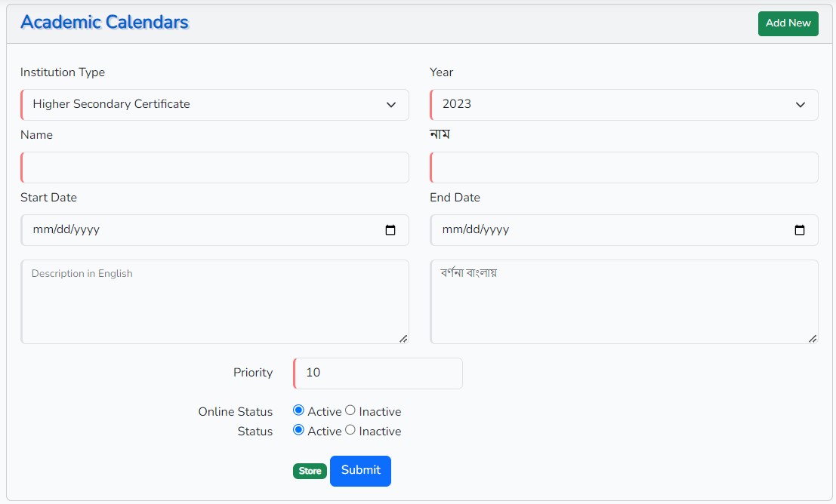Select Active for Online Status

pos(298,410)
